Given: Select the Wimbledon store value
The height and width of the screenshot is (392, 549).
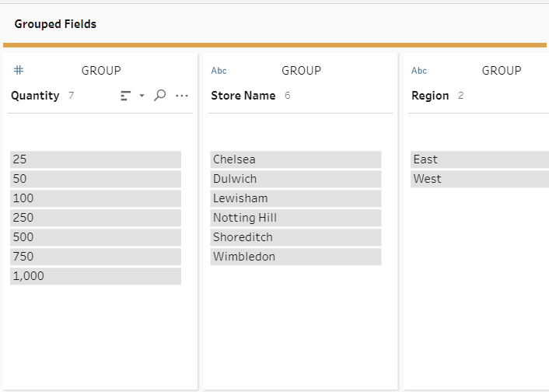Looking at the screenshot, I should (x=295, y=257).
